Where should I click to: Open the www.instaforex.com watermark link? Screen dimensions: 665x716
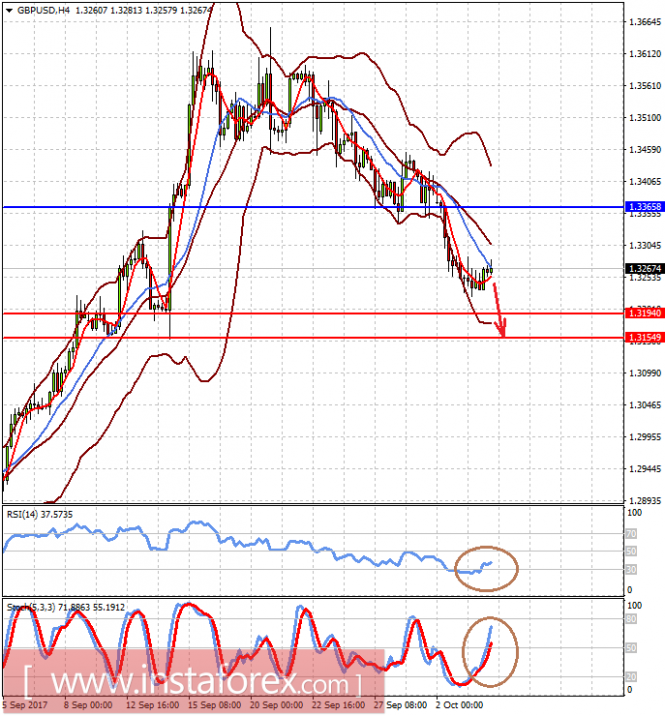click(x=193, y=681)
